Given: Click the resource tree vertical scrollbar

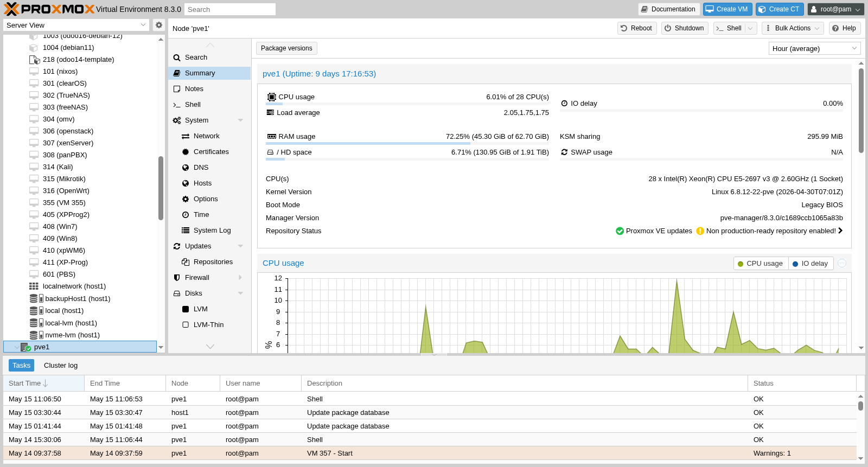Looking at the screenshot, I should (x=161, y=188).
